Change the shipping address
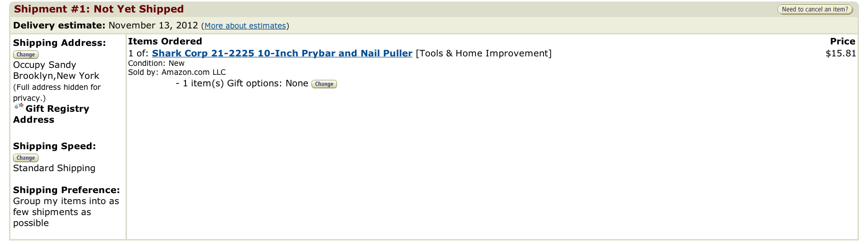Screen dimensions: 868x244 [x=25, y=55]
